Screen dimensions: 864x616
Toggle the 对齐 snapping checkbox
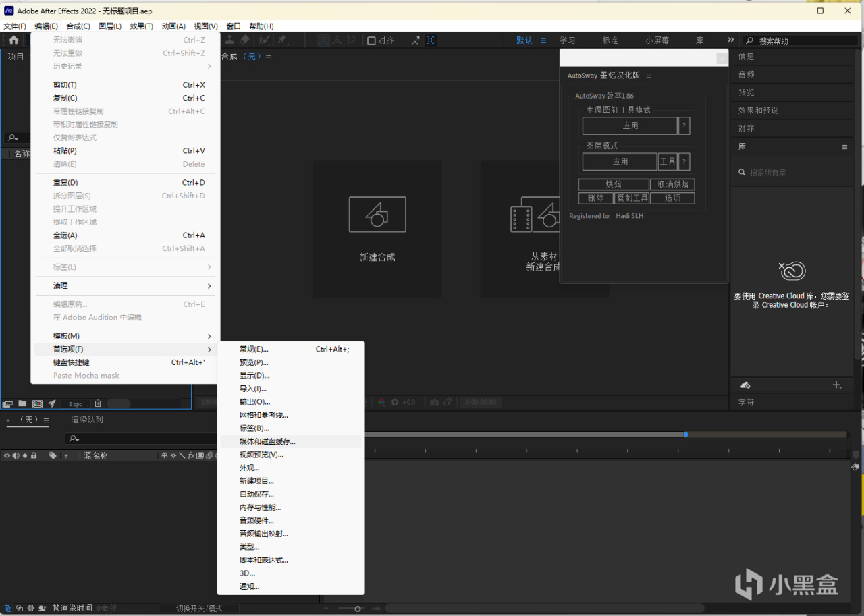pos(371,40)
